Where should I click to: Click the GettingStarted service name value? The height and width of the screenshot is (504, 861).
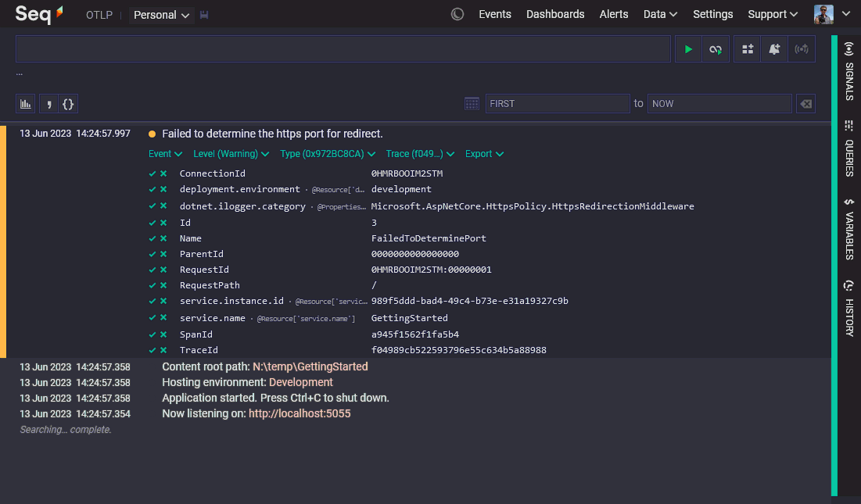click(409, 318)
